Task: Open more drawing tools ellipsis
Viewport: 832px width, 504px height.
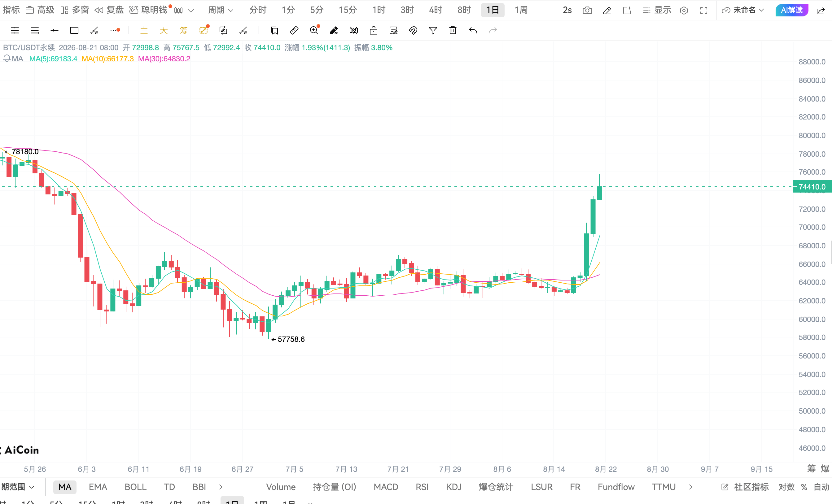Action: tap(115, 30)
